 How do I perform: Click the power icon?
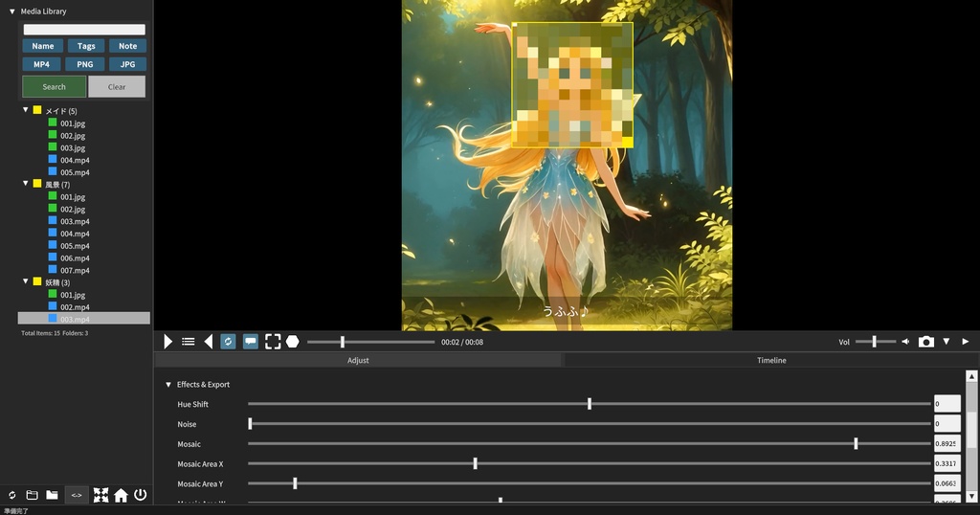coord(141,495)
